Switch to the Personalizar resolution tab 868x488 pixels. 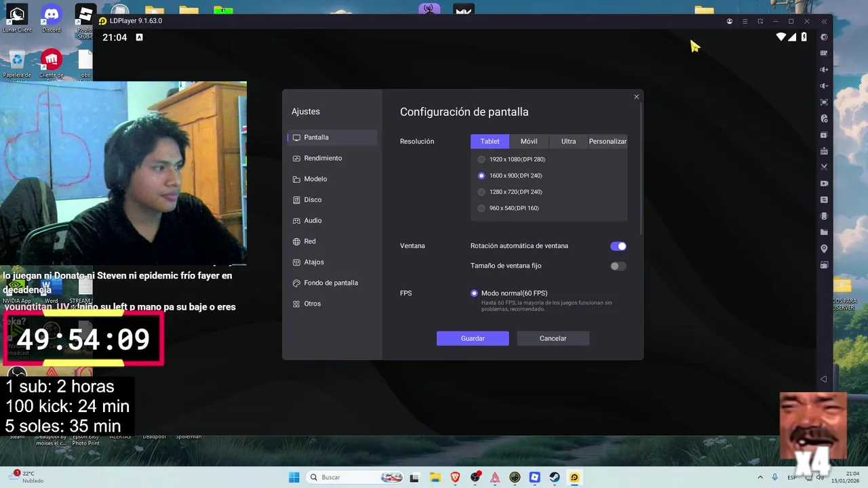tap(608, 141)
